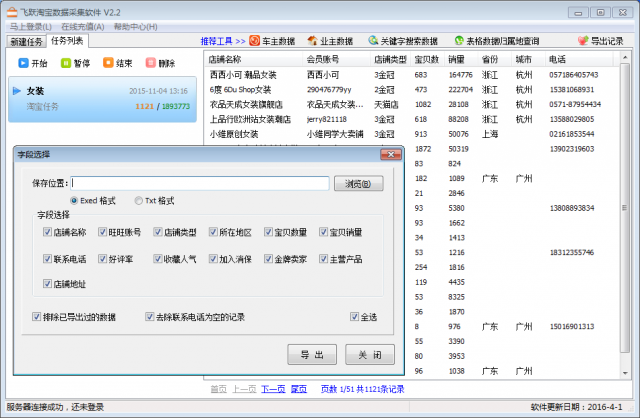Image resolution: width=640 pixels, height=418 pixels.
Task: Toggle the 所在地区 field checkbox
Action: coord(213,232)
